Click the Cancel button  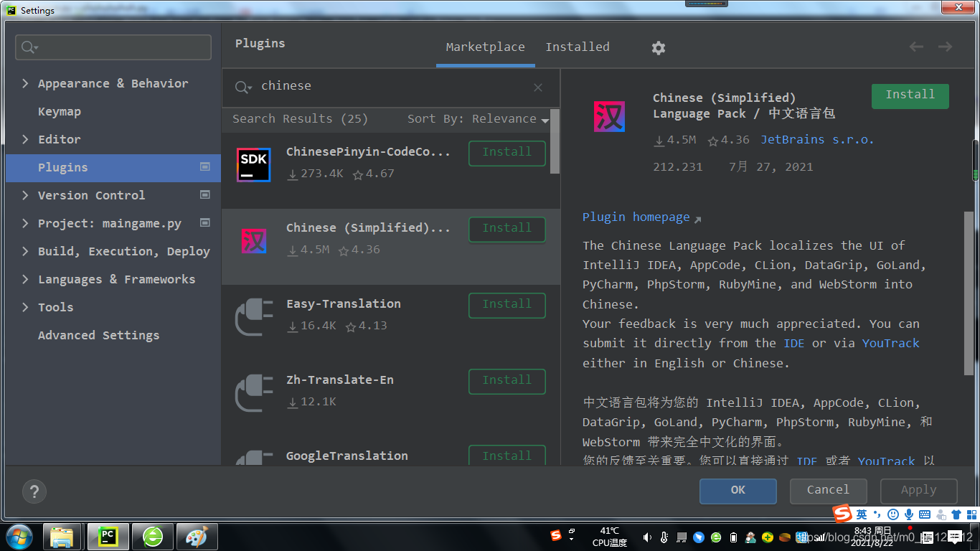(828, 491)
